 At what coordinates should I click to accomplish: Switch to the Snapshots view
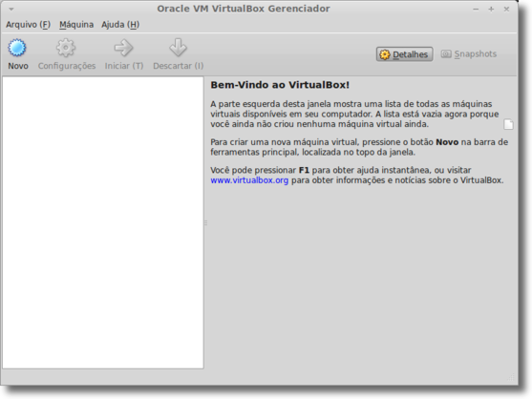click(469, 53)
